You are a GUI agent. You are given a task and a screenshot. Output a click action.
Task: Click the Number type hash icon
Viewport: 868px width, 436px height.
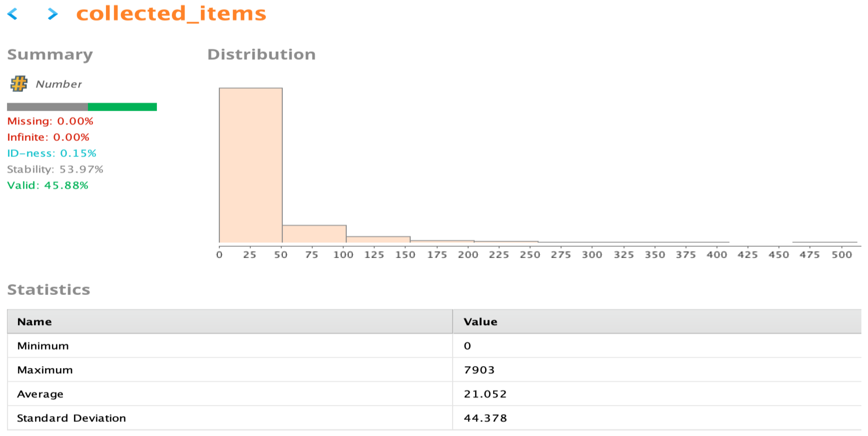tap(19, 84)
